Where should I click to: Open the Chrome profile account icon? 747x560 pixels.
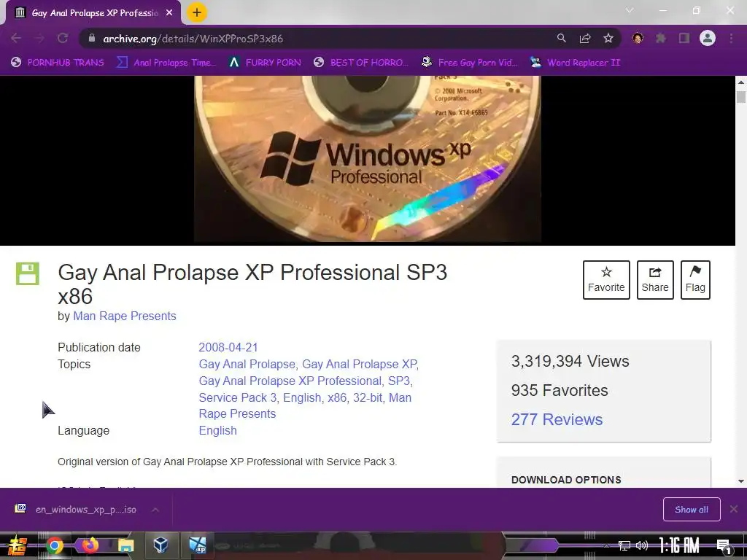708,38
